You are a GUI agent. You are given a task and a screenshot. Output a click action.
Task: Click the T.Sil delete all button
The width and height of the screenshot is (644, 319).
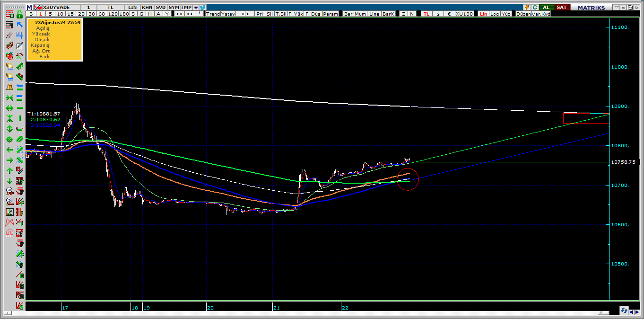tap(281, 14)
